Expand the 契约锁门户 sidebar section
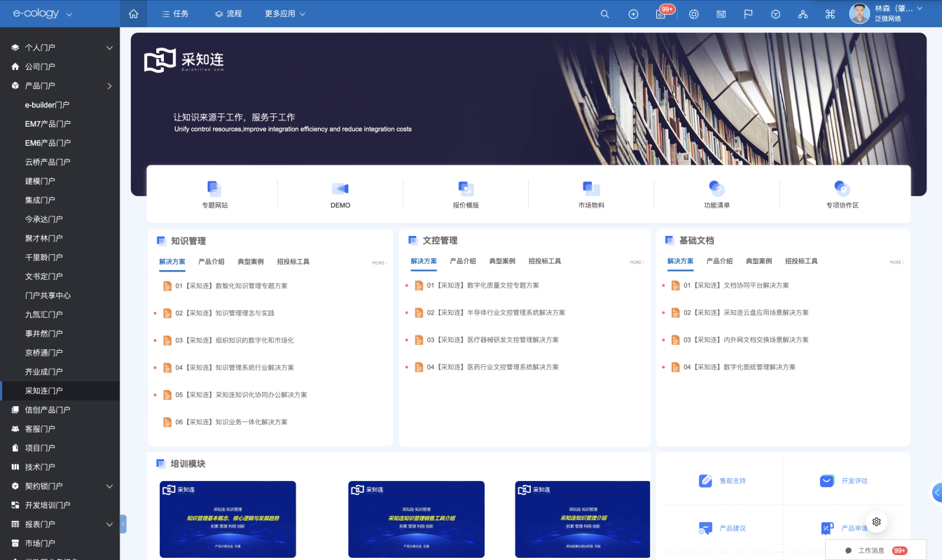This screenshot has height=560, width=942. [x=109, y=486]
